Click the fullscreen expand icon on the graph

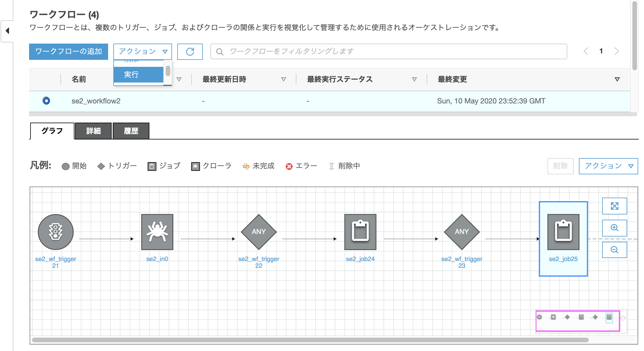pos(614,206)
